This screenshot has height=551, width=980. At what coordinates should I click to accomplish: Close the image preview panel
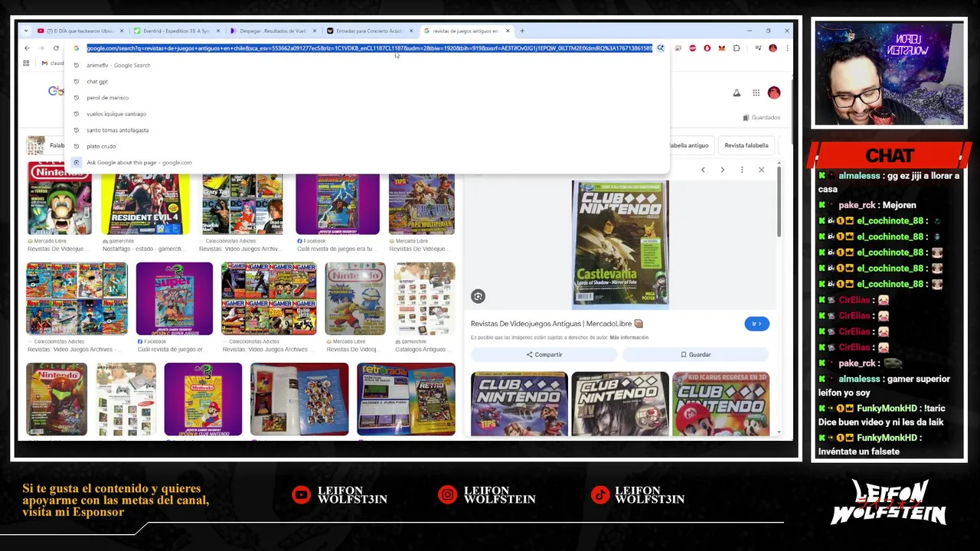761,170
